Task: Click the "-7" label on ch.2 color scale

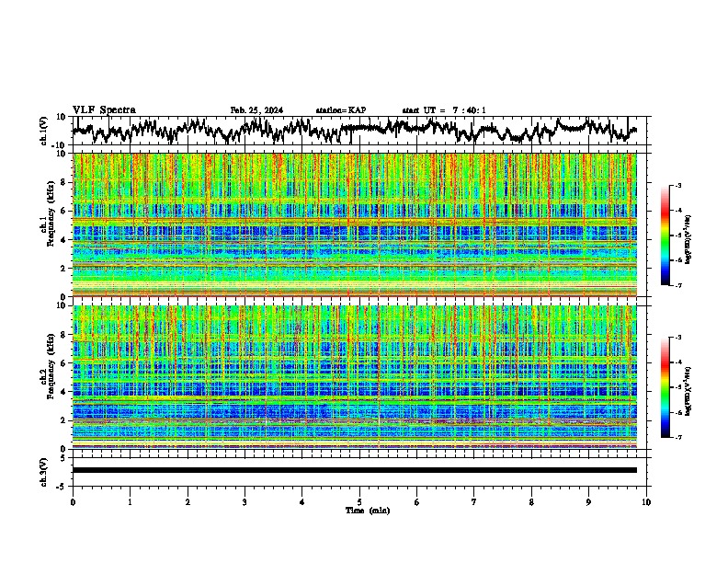Action: coord(677,437)
